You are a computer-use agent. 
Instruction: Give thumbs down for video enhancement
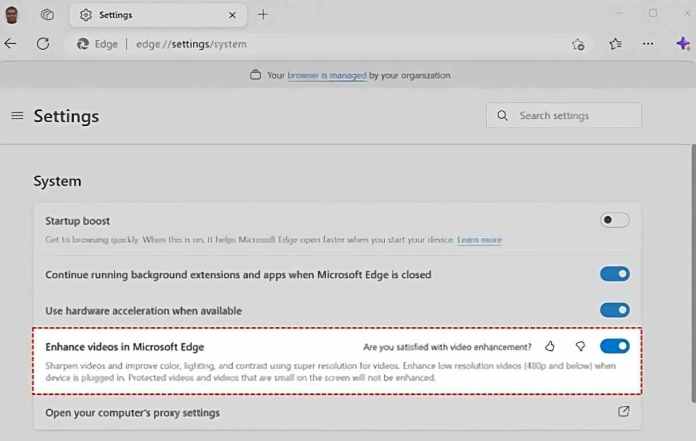pos(580,346)
